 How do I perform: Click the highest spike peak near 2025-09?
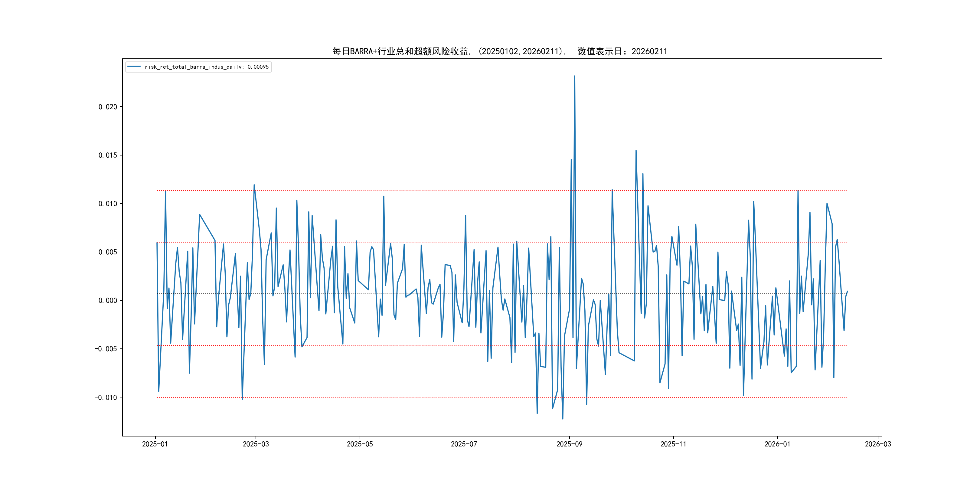click(x=574, y=76)
